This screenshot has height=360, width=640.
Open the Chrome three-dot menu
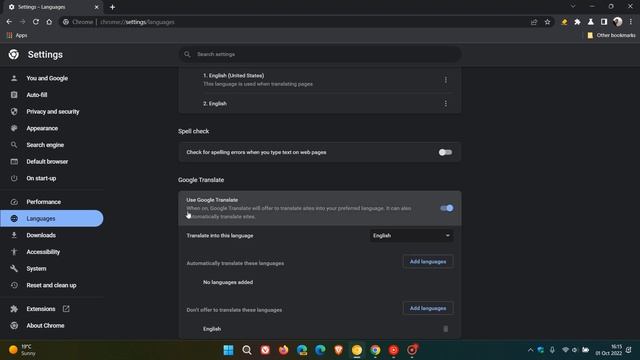[631, 22]
